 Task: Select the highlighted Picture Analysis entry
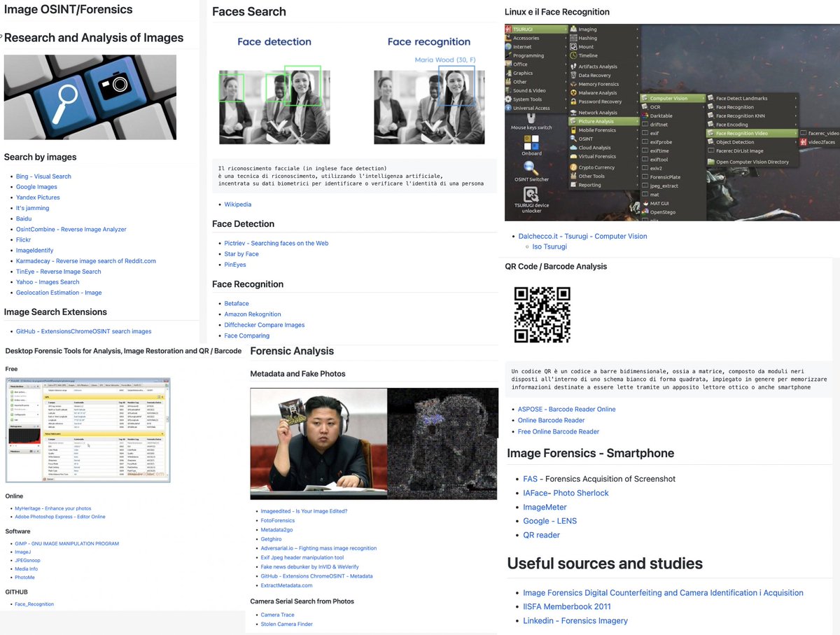(x=603, y=121)
